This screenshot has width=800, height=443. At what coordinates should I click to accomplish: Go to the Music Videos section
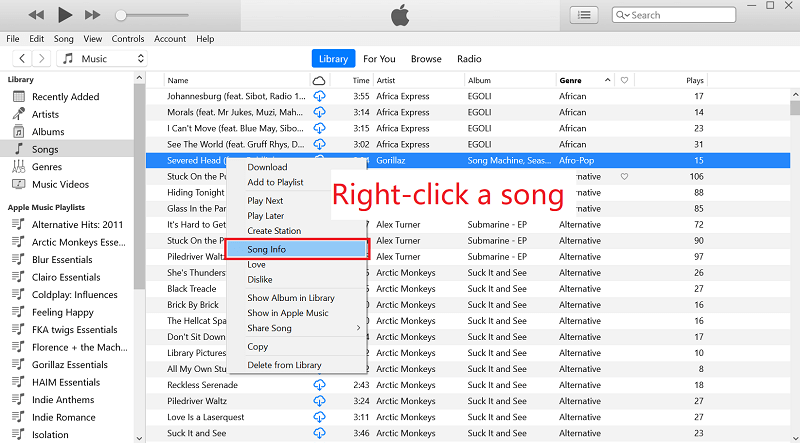[x=60, y=184]
